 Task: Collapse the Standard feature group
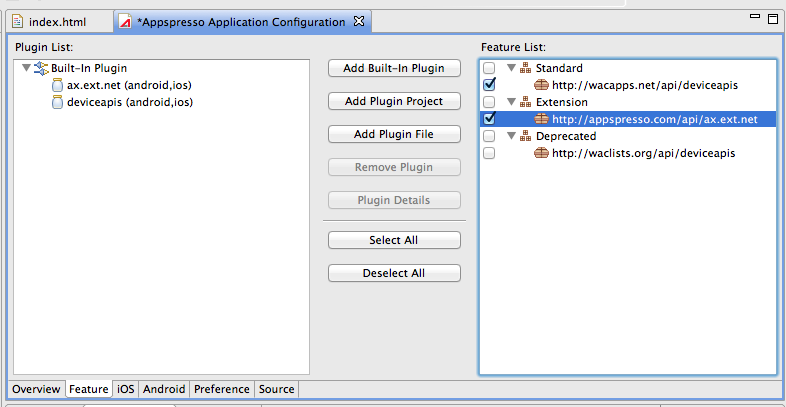[511, 68]
